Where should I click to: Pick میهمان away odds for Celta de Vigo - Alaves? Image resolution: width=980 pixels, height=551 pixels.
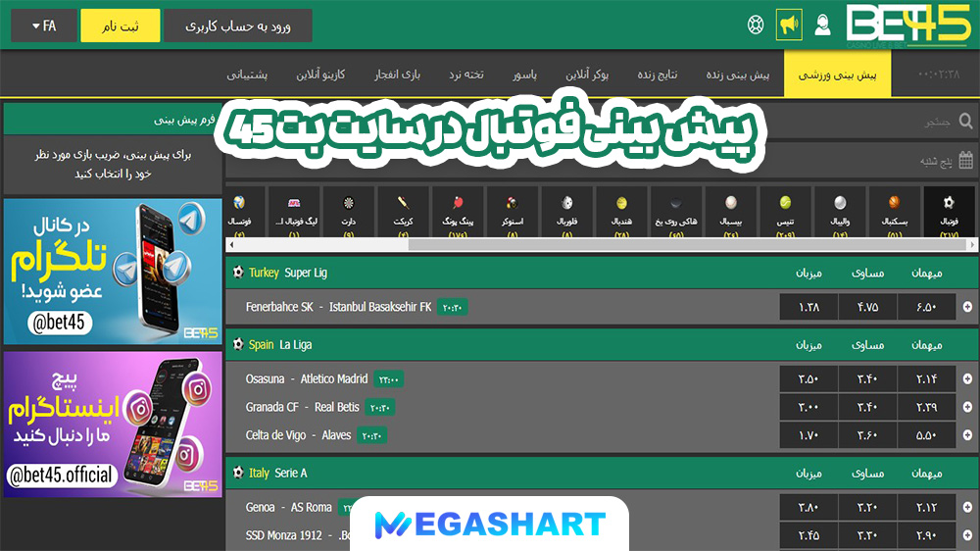pyautogui.click(x=926, y=434)
